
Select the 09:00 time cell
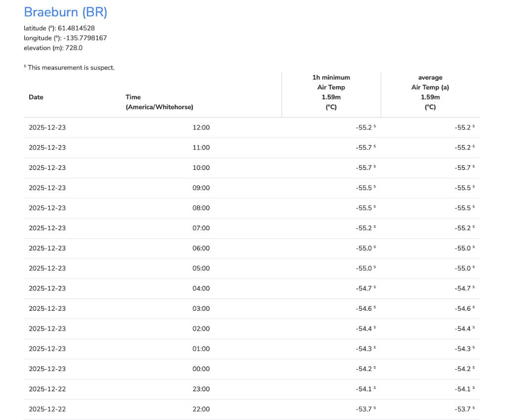click(201, 188)
